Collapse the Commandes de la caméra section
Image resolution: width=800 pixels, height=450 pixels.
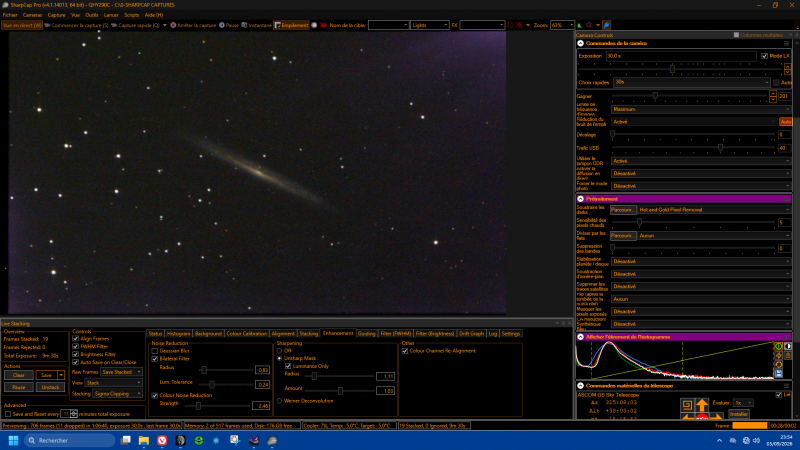tap(581, 43)
